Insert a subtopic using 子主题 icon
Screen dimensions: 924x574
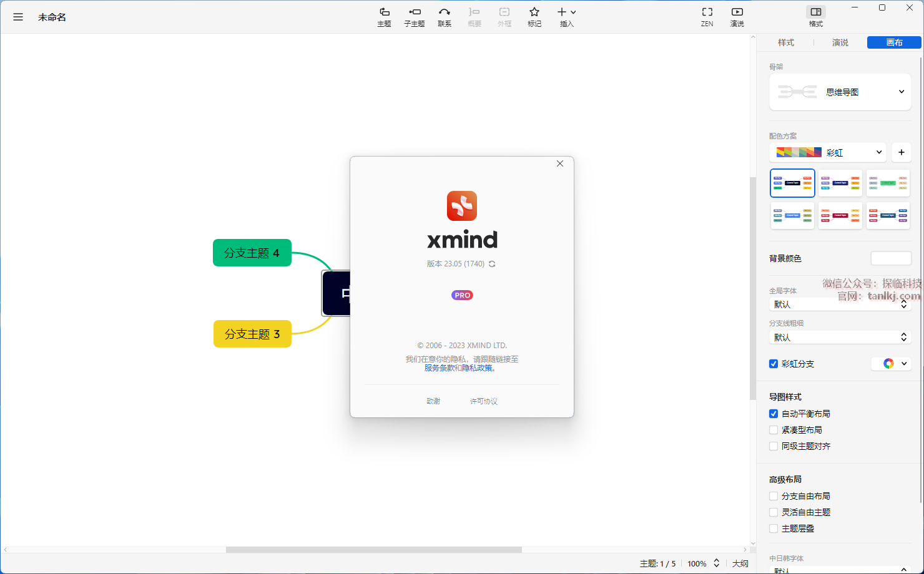pyautogui.click(x=414, y=16)
